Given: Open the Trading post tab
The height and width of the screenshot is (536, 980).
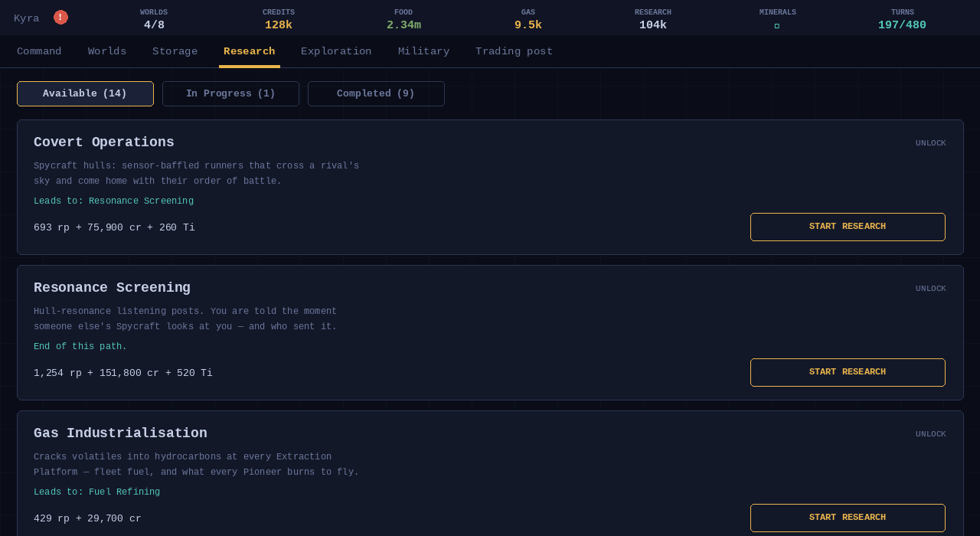Looking at the screenshot, I should (514, 51).
